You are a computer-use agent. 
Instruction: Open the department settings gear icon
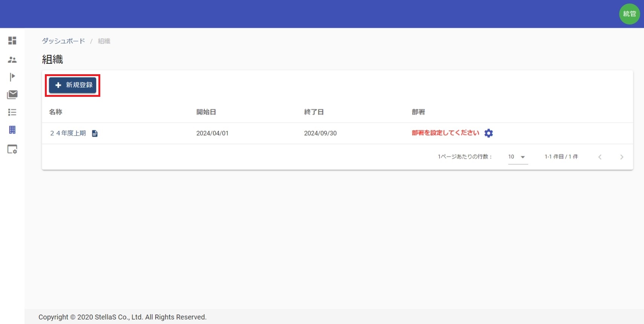(x=488, y=133)
